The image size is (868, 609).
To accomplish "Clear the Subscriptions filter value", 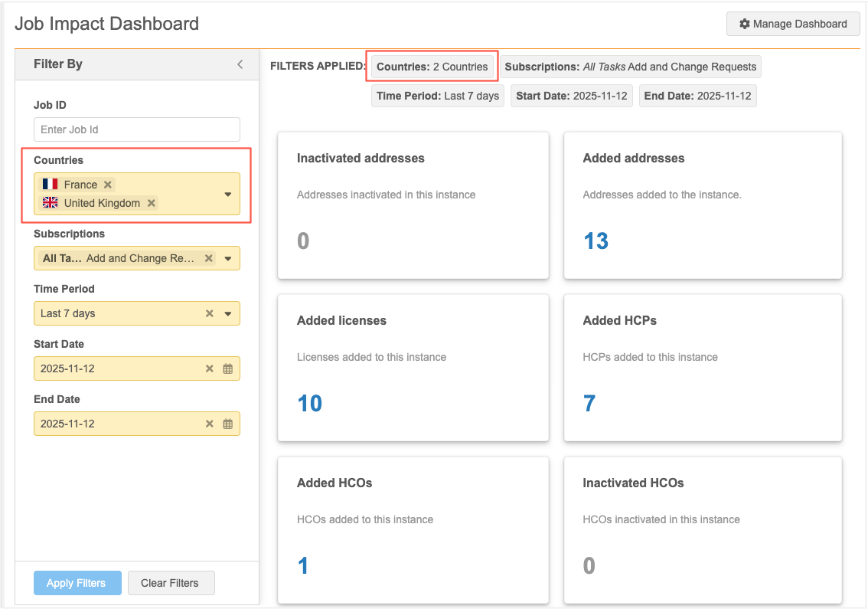I will tap(209, 258).
